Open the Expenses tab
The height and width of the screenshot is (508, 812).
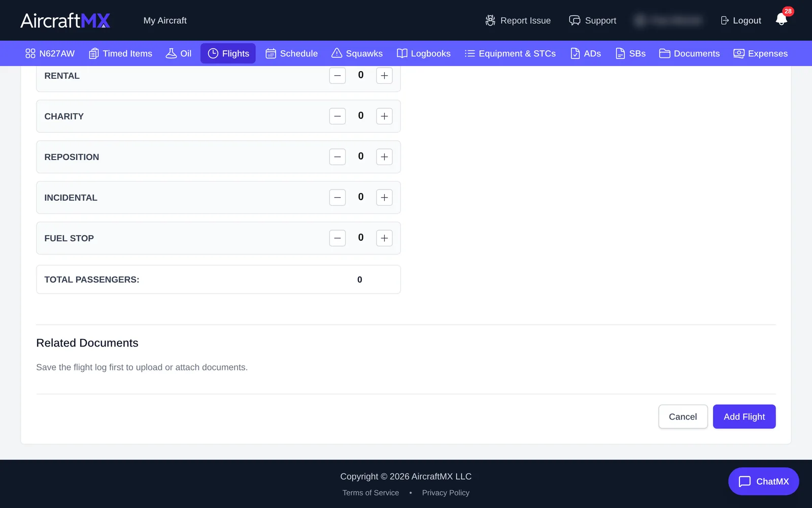click(x=760, y=53)
